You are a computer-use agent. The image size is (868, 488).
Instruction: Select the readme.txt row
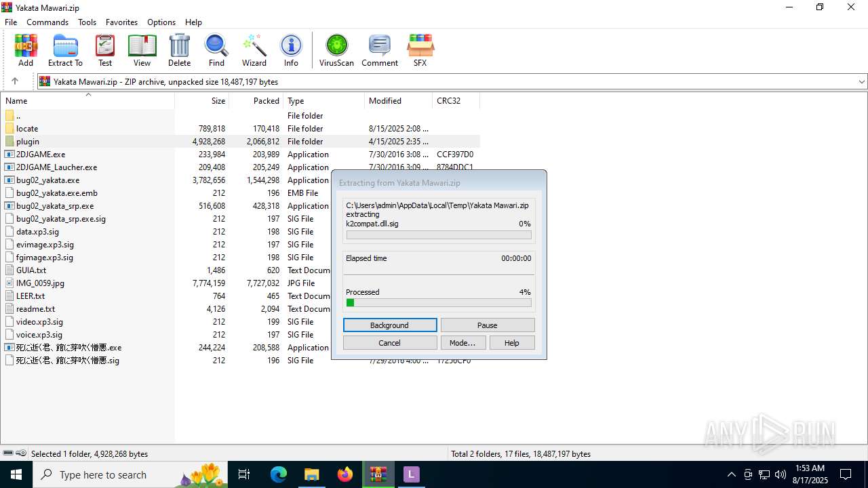tap(240, 309)
